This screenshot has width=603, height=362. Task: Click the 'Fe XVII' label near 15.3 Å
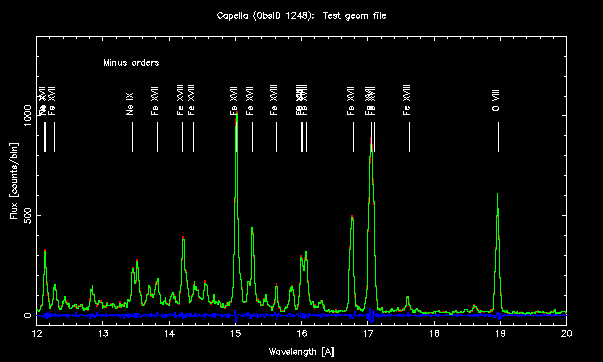pos(250,100)
